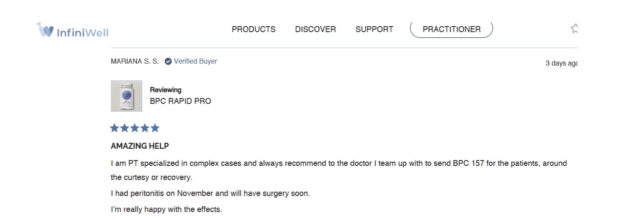Open the PRODUCTS menu
Viewport: 644px width, 221px height.
point(254,29)
